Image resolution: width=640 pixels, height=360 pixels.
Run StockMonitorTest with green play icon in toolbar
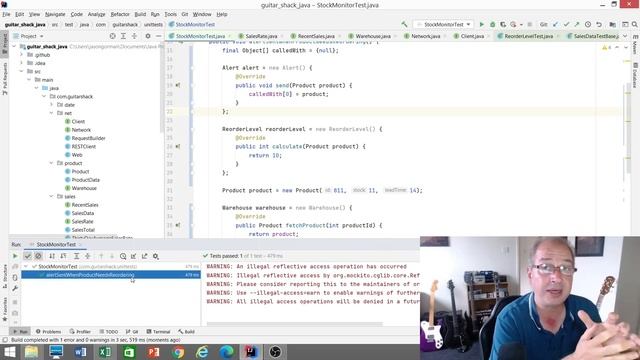[482, 24]
